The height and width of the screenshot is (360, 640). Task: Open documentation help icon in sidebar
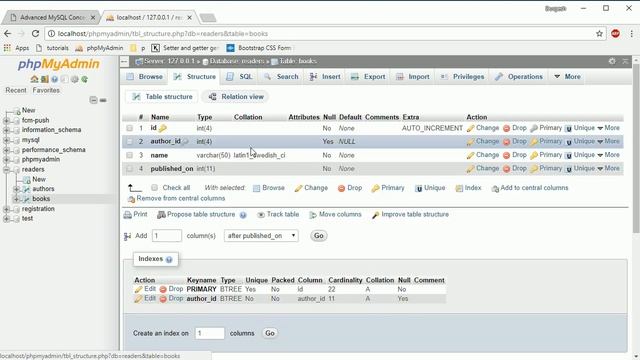(x=54, y=79)
